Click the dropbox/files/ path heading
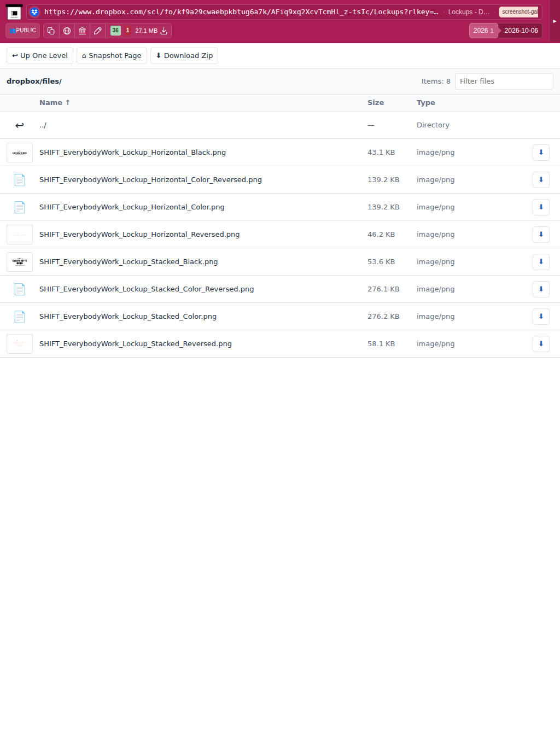 [34, 81]
